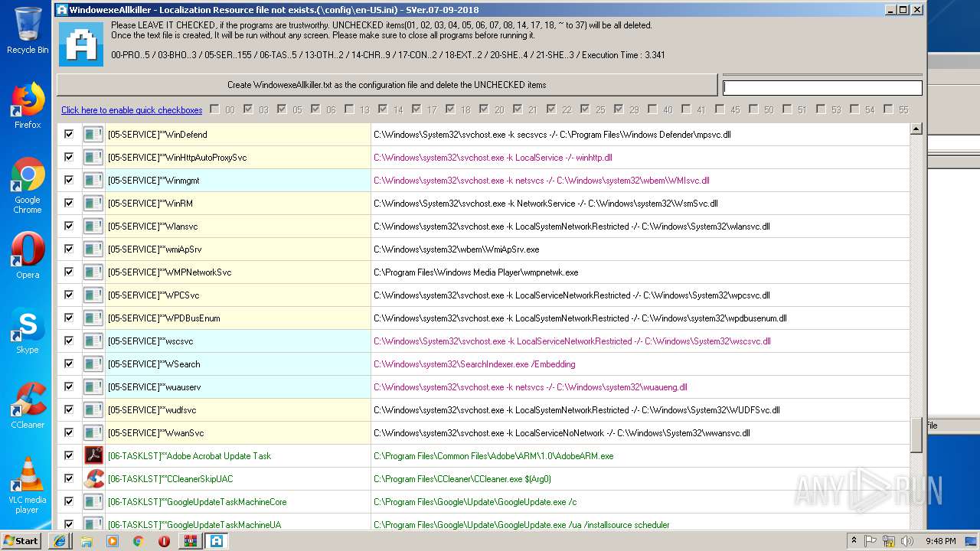Screen dimensions: 980x551
Task: Open the Firefox desktop shortcut
Action: (28, 106)
